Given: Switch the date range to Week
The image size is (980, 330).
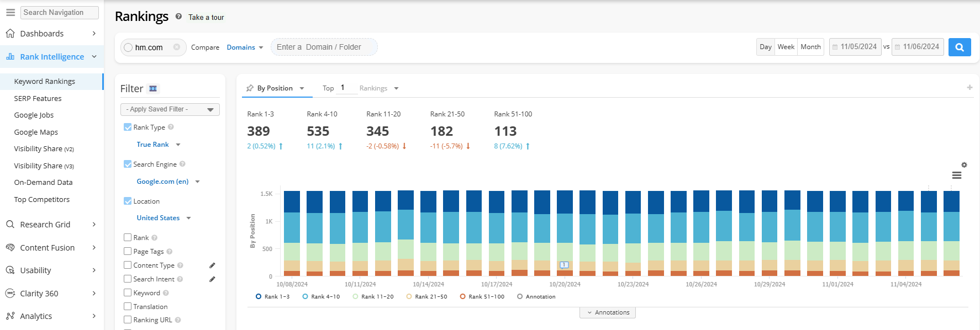Looking at the screenshot, I should point(786,47).
